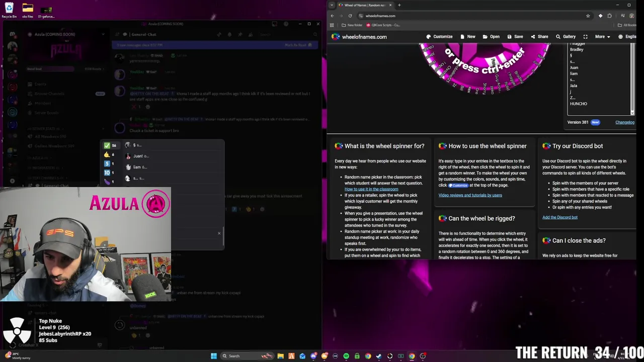Click the wheelofnames.com logo
The height and width of the screenshot is (362, 644).
point(359,37)
